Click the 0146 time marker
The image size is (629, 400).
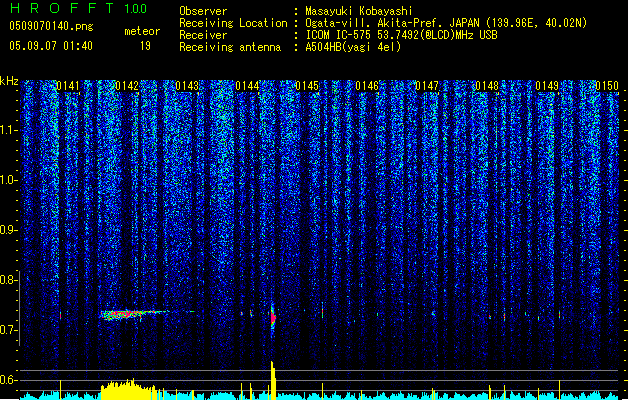pyautogui.click(x=367, y=86)
